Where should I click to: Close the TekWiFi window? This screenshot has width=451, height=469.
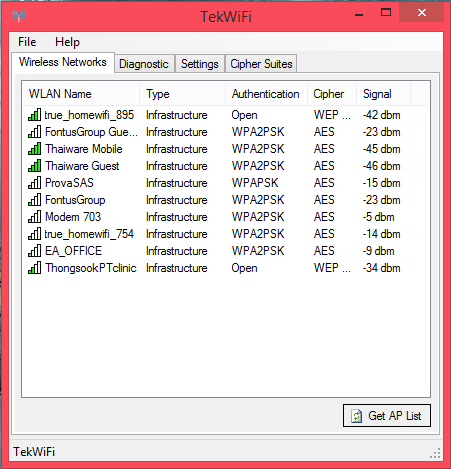coord(422,13)
